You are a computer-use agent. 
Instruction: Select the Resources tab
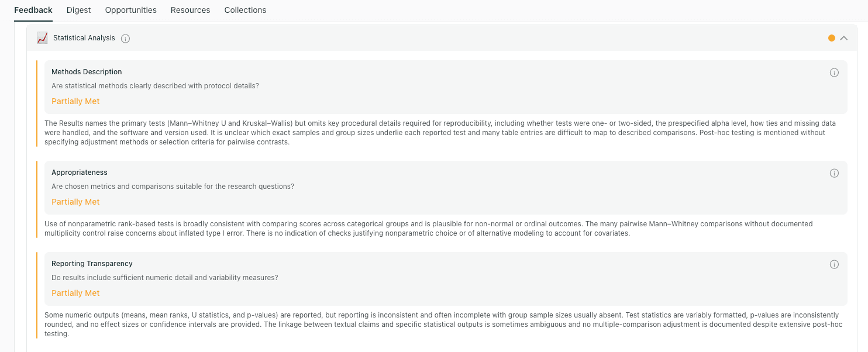190,10
